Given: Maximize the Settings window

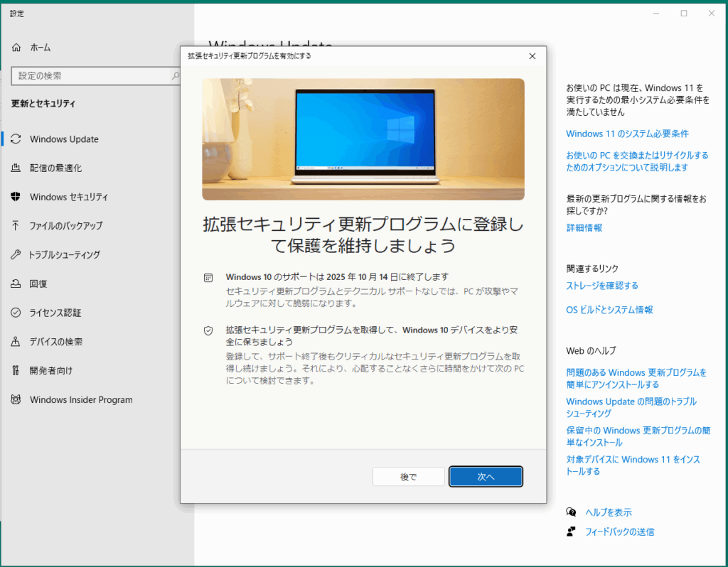Looking at the screenshot, I should coord(684,13).
